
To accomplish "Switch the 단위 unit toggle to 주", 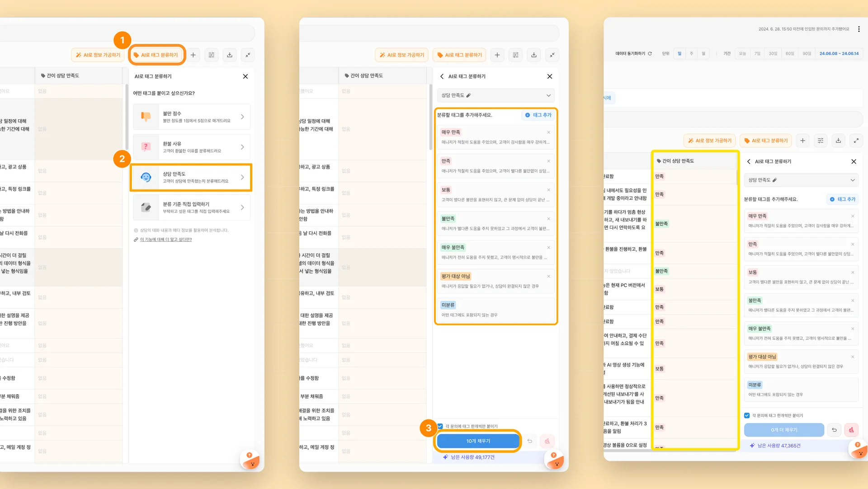I will tap(691, 53).
